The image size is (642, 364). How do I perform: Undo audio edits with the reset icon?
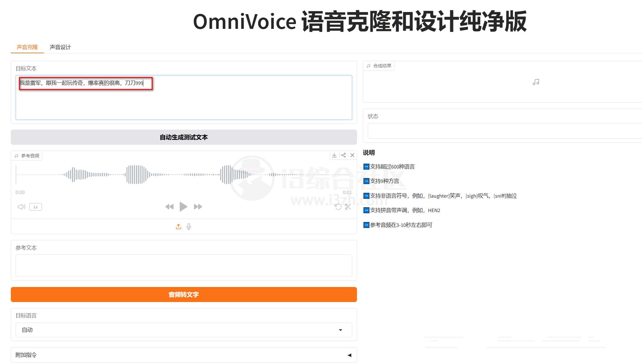point(338,207)
